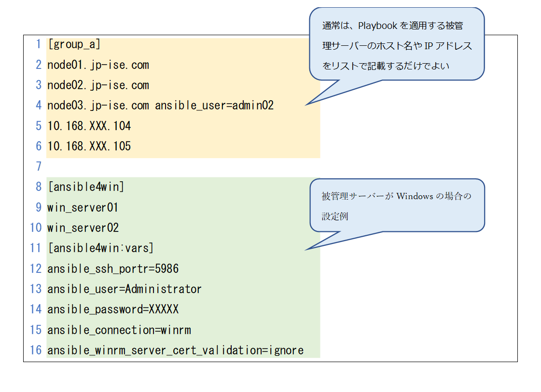
Task: Click line number 16 in the gutter
Action: (36, 350)
